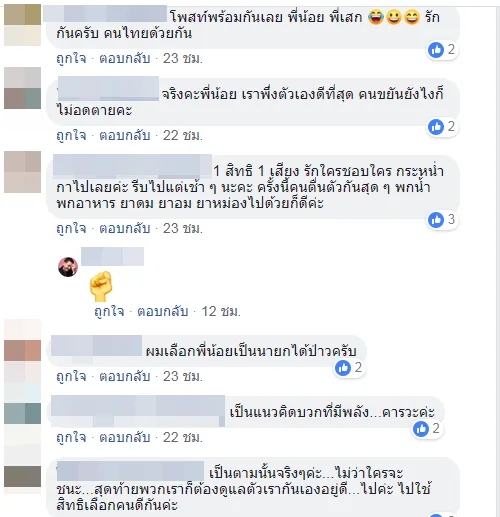Click 12 ชม. timestamp on the reply
The image size is (500, 517).
point(221,311)
